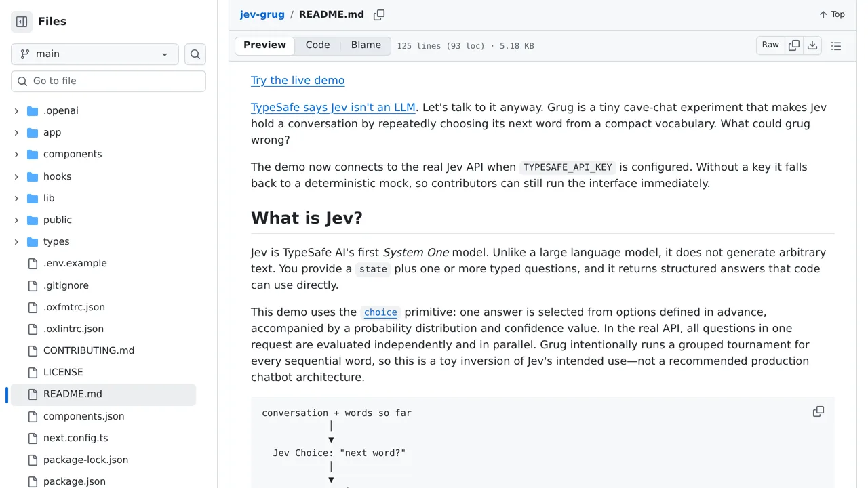Open the outline list icon
The image size is (868, 488).
(836, 46)
